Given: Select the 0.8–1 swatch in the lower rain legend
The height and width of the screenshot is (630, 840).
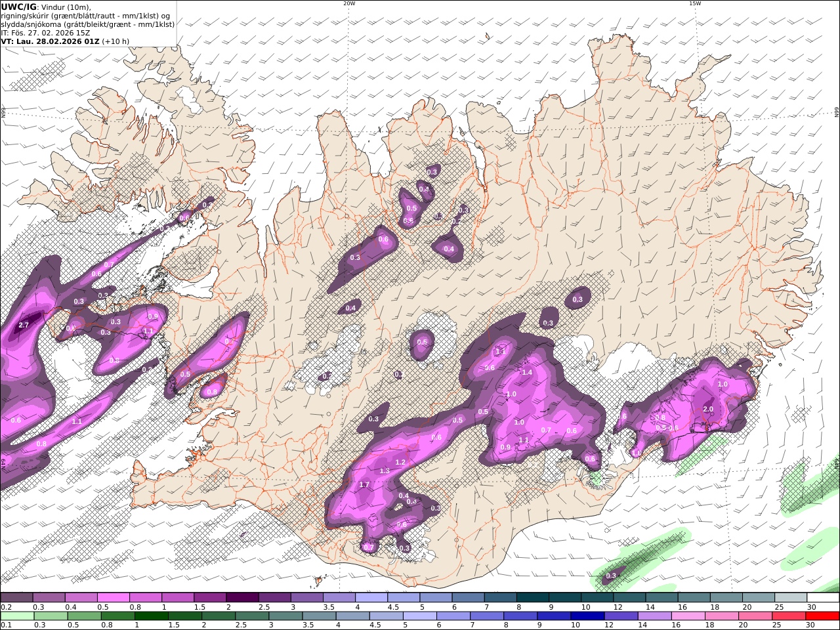Looking at the screenshot, I should [117, 616].
